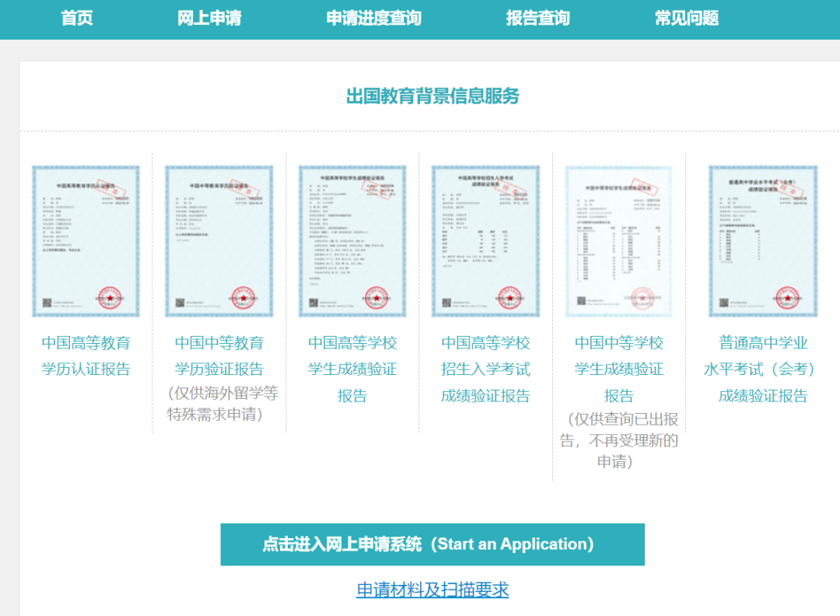Open the 申请材料及扫描要求 link

(x=432, y=590)
